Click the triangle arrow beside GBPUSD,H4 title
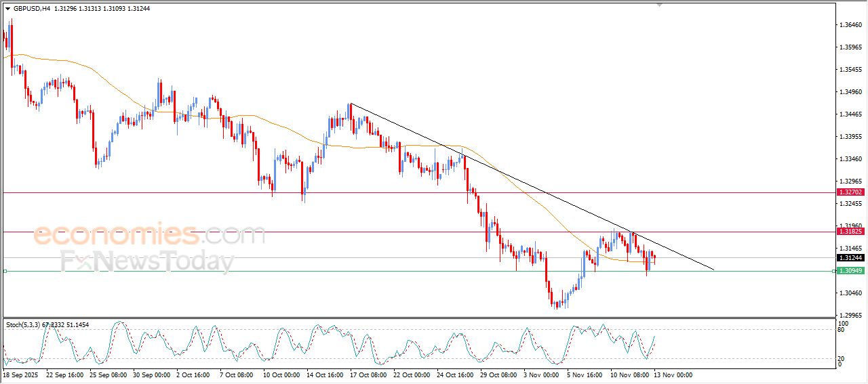 7,9
